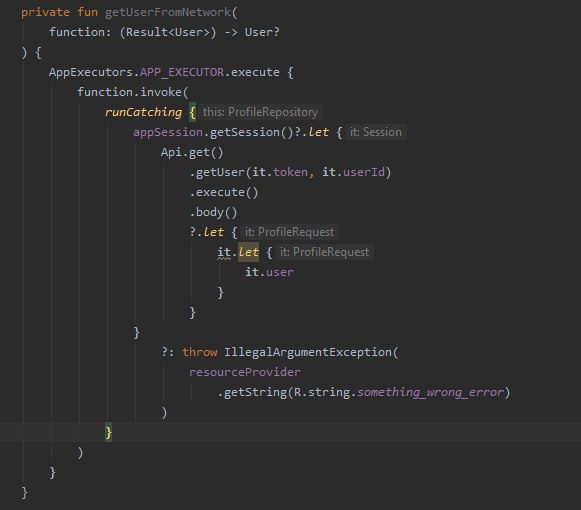Click 'token' property in getUser arguments

coord(290,172)
